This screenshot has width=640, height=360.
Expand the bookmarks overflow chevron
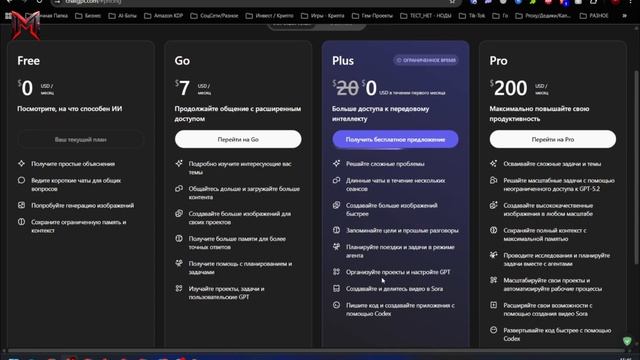624,16
